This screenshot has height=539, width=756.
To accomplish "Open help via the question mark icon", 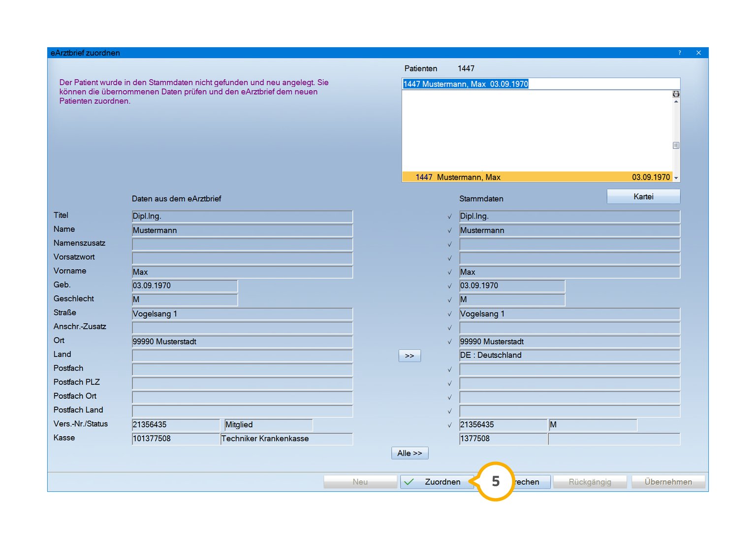I will tap(680, 53).
